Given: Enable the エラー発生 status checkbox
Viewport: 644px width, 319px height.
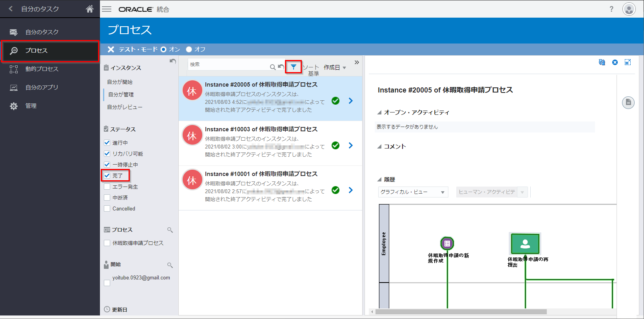Looking at the screenshot, I should (107, 187).
